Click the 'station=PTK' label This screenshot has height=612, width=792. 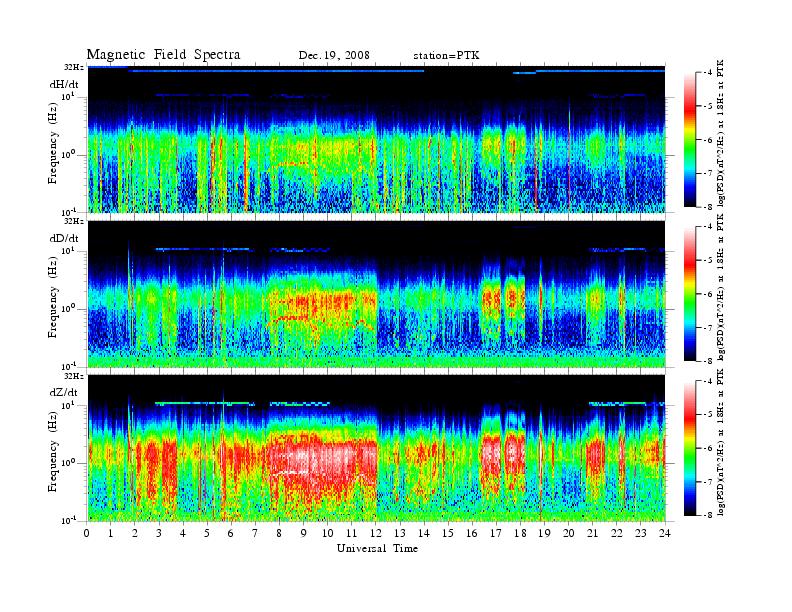(446, 55)
